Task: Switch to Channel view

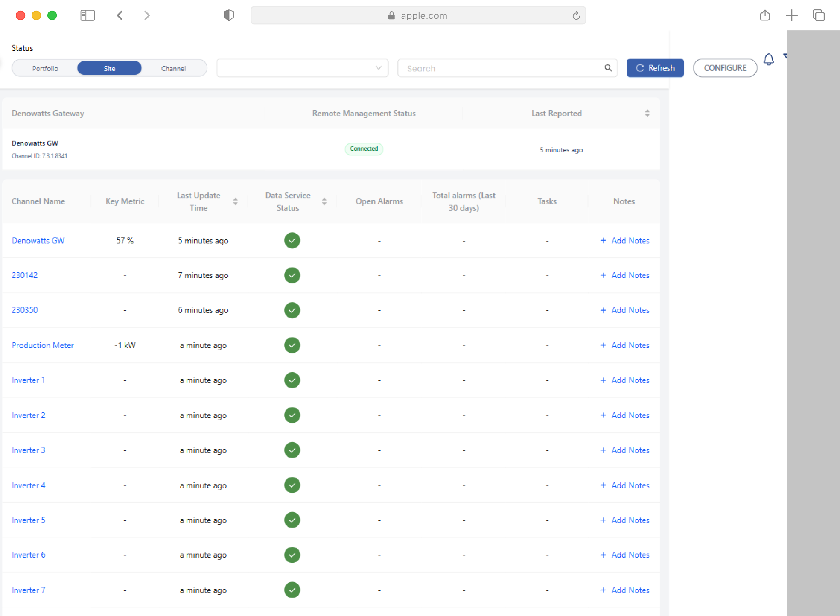Action: (x=173, y=68)
